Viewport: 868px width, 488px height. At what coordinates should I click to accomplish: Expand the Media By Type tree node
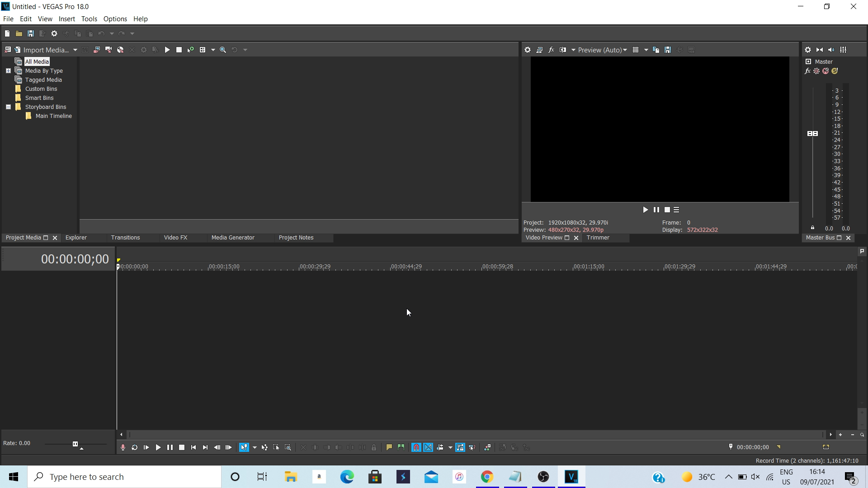[8, 71]
